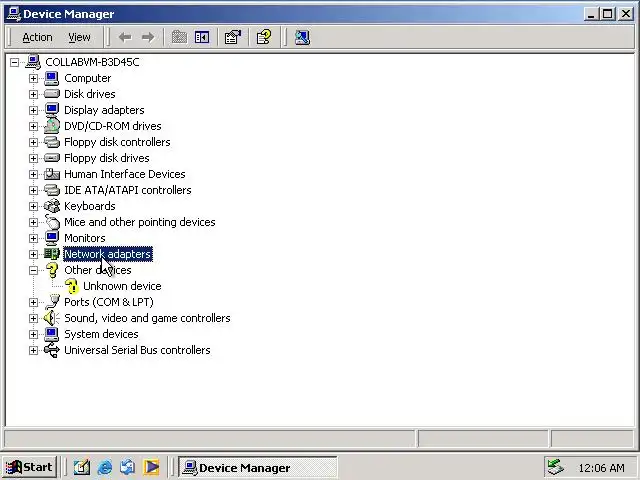
Task: Click the Sound controllers speaker icon
Action: click(52, 318)
